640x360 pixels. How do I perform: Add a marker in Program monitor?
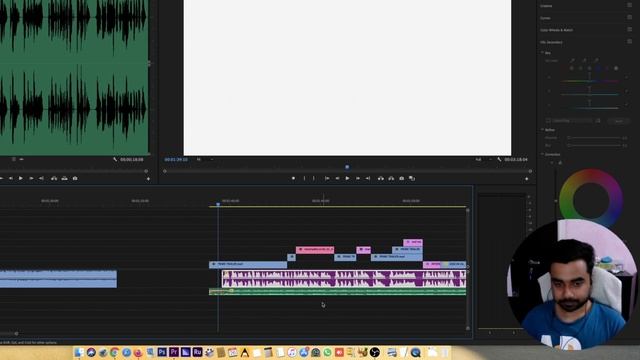click(293, 178)
